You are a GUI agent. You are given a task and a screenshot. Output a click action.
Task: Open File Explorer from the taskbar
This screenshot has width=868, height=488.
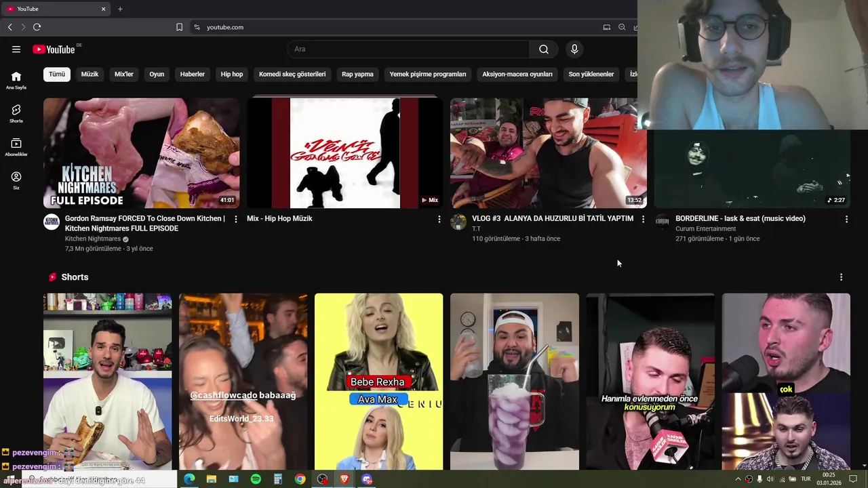tap(212, 479)
